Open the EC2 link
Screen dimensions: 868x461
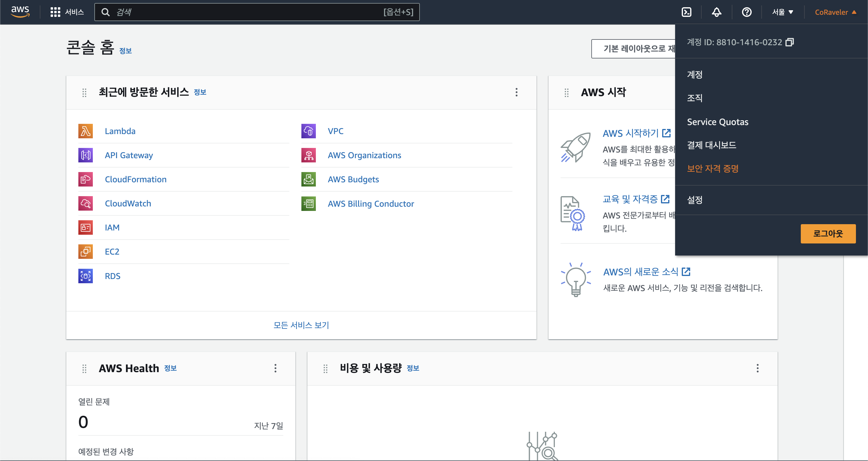[x=112, y=252]
